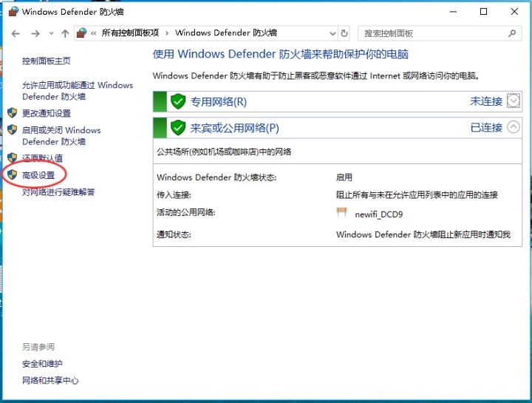The height and width of the screenshot is (403, 532).
Task: Open 对网络进行疑难解答 link
Action: (58, 192)
